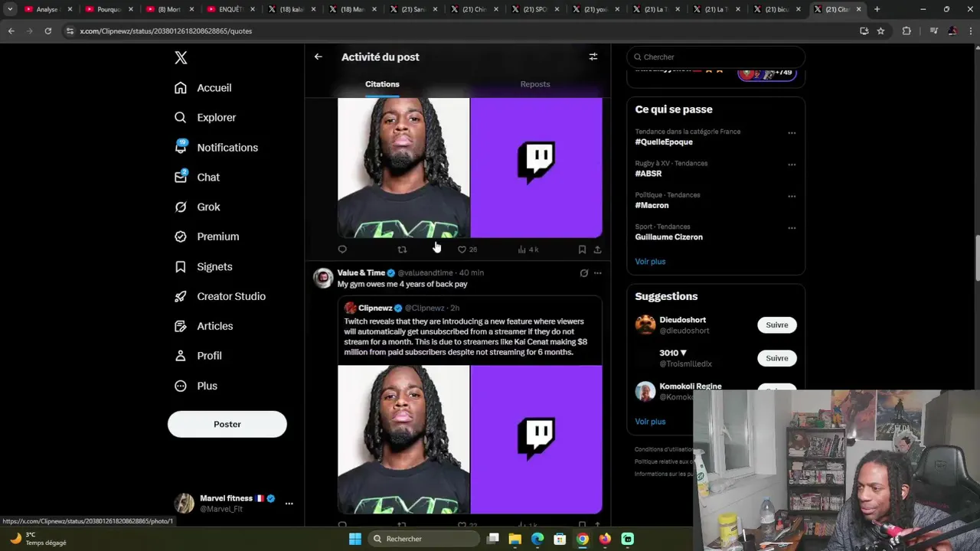Open the Windows Start menu

[x=355, y=539]
